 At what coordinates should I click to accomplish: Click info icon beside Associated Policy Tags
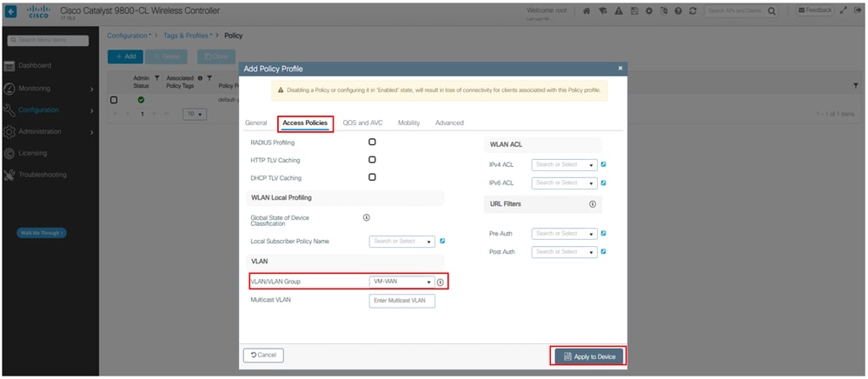click(x=200, y=78)
